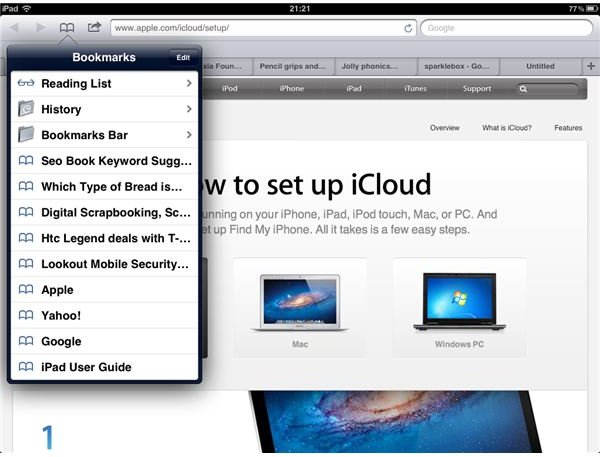Expand Bookmarks Bar chevron

[x=189, y=135]
